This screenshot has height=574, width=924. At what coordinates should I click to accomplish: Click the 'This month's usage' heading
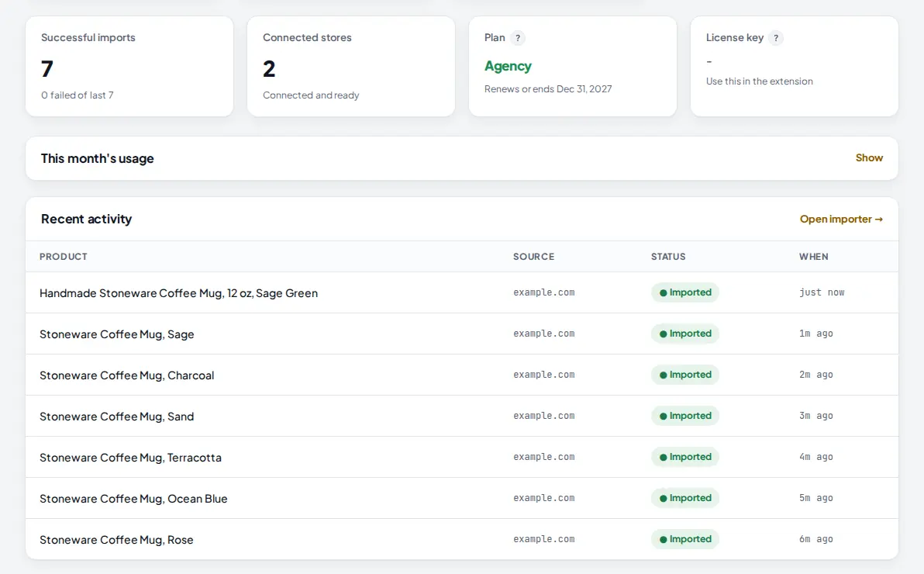pos(97,159)
